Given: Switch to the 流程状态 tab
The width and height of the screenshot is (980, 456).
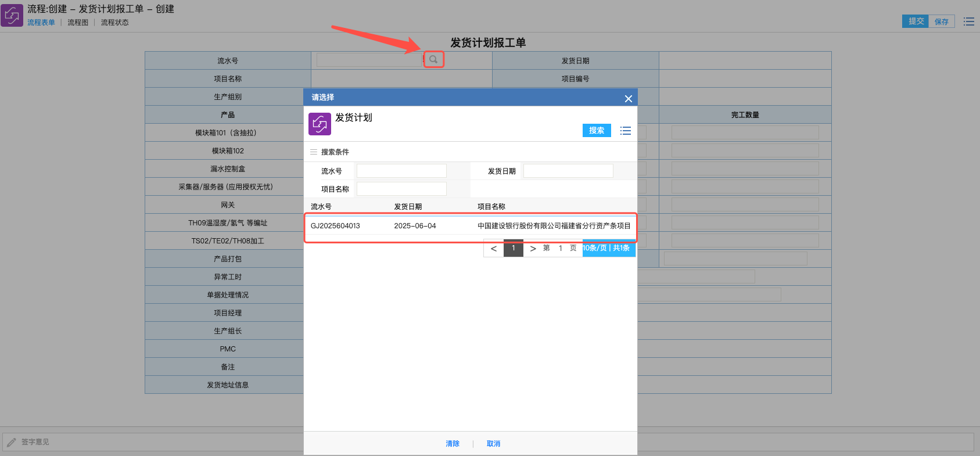Looking at the screenshot, I should pyautogui.click(x=114, y=23).
